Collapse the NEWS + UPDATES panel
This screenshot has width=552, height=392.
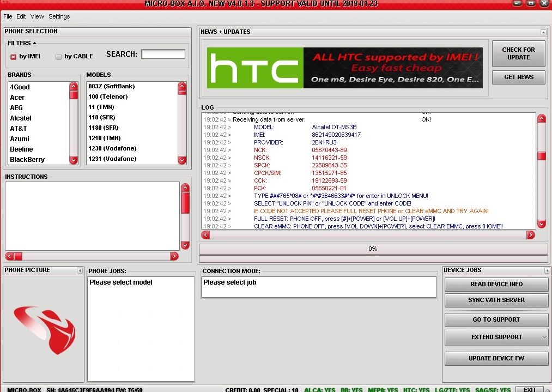click(x=543, y=32)
